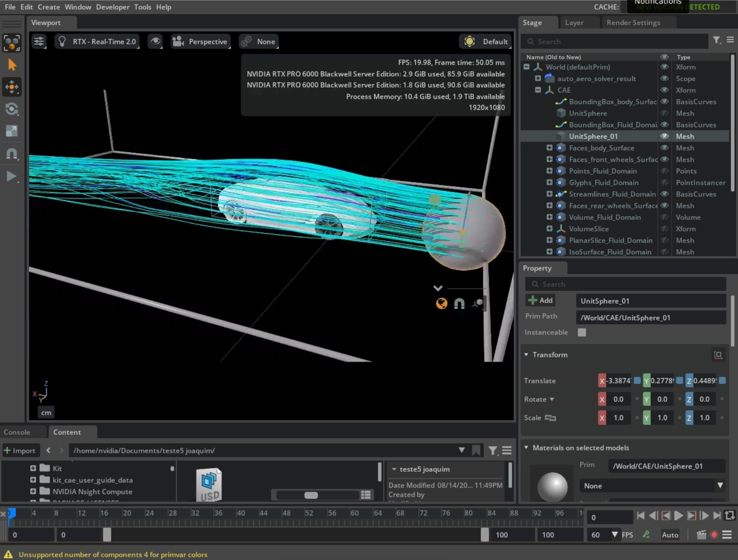Hide the CAE Xform prim
The height and width of the screenshot is (560, 738).
(x=664, y=90)
